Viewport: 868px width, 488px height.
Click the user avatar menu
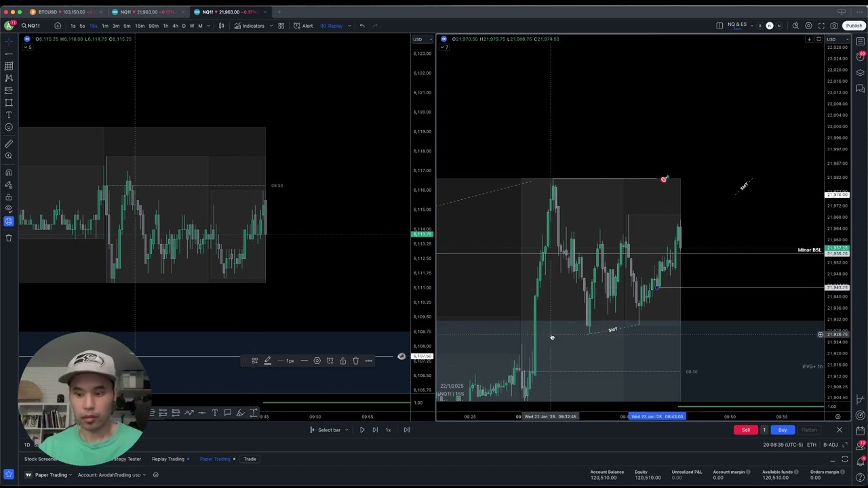(x=9, y=26)
